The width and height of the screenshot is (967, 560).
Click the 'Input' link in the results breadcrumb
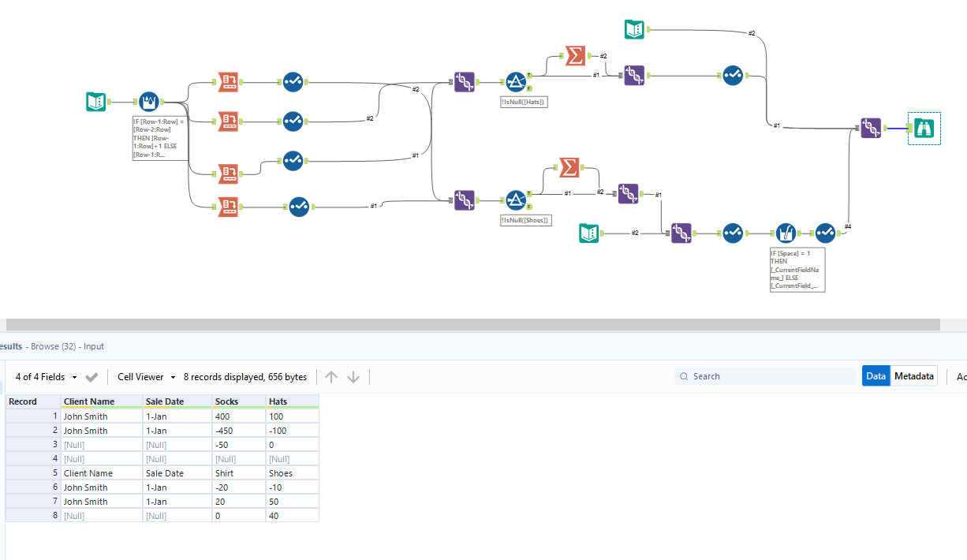coord(94,346)
